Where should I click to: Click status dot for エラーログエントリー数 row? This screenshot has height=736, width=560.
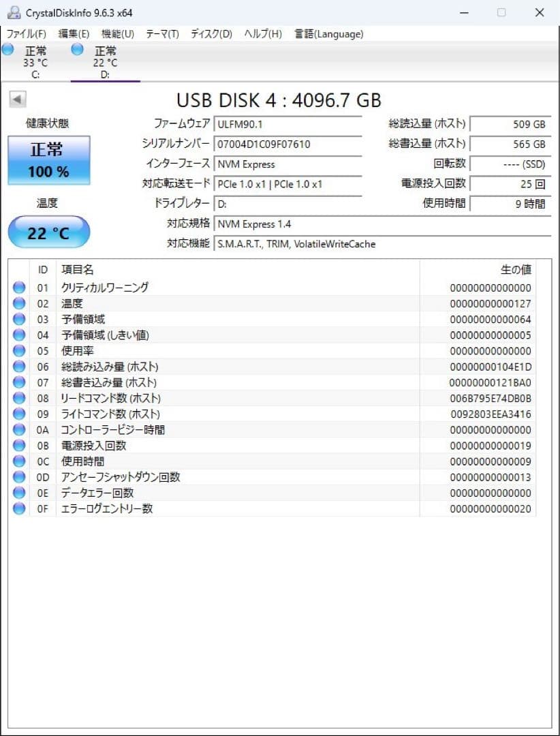tap(19, 509)
